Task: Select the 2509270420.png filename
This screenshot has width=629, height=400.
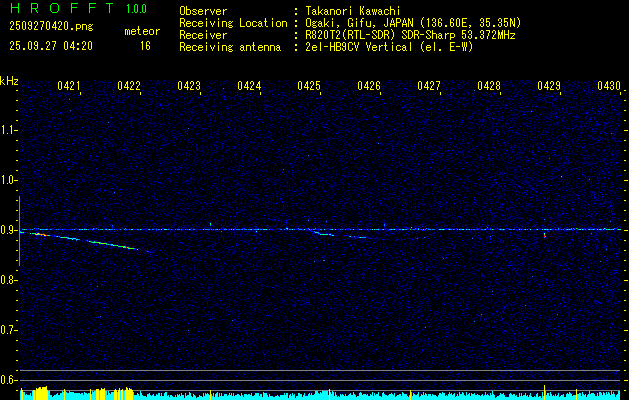Action: click(50, 27)
